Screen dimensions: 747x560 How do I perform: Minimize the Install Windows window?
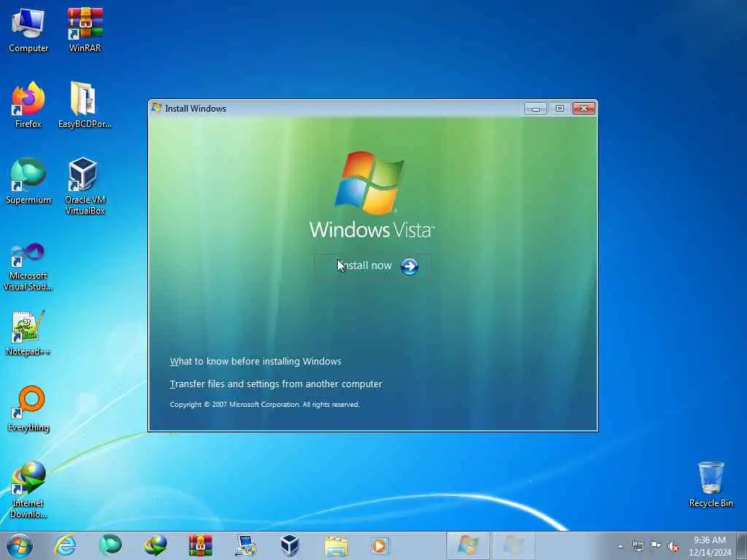(x=535, y=109)
